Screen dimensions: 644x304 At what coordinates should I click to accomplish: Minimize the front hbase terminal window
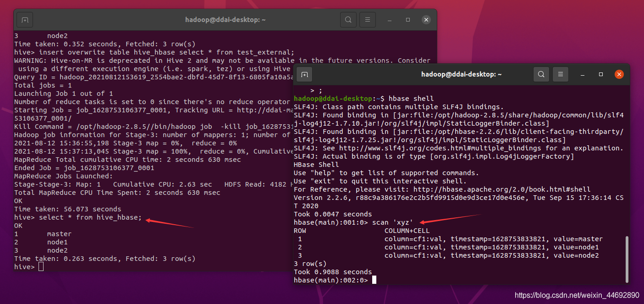(582, 74)
